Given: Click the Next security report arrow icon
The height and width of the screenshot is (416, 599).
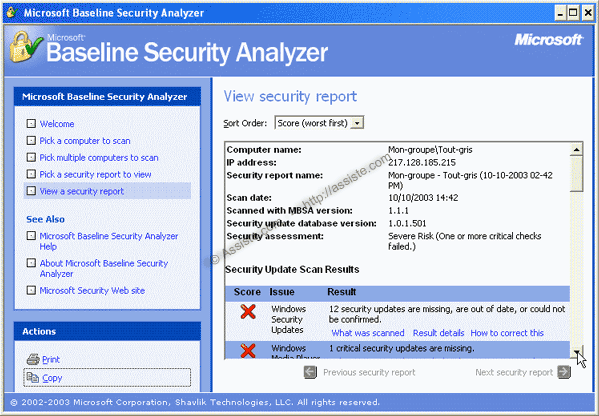Looking at the screenshot, I should click(x=564, y=372).
